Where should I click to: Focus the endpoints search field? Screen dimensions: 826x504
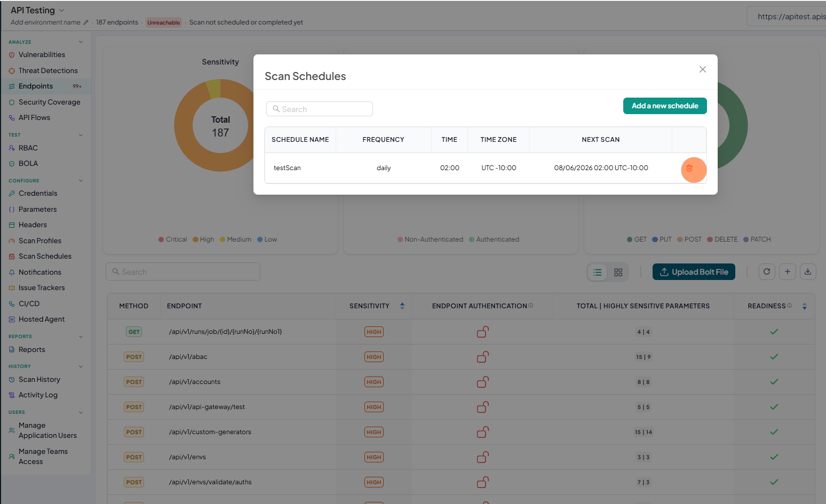point(183,271)
